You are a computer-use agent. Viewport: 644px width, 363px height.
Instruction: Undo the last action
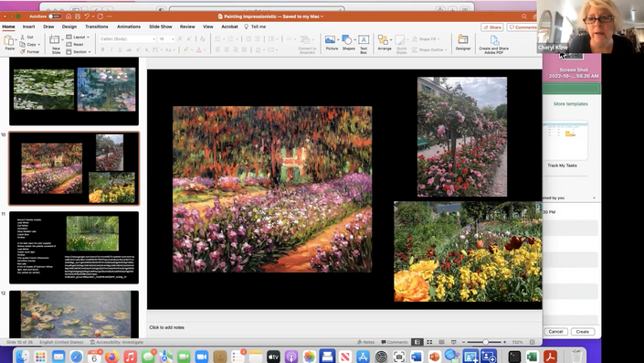87,16
